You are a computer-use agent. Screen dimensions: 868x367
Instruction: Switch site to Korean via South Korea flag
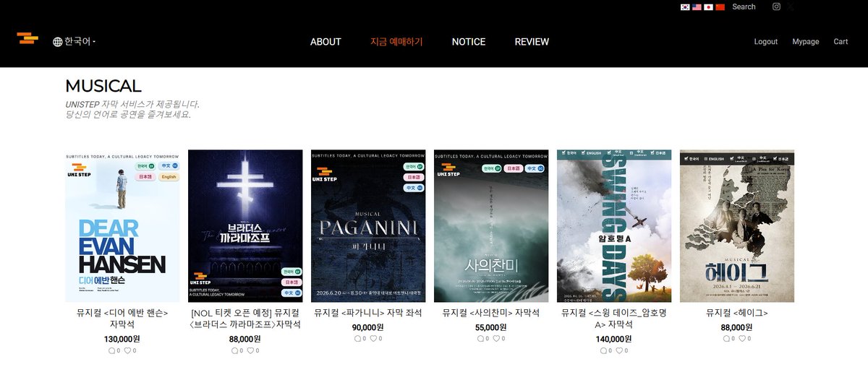pos(686,7)
